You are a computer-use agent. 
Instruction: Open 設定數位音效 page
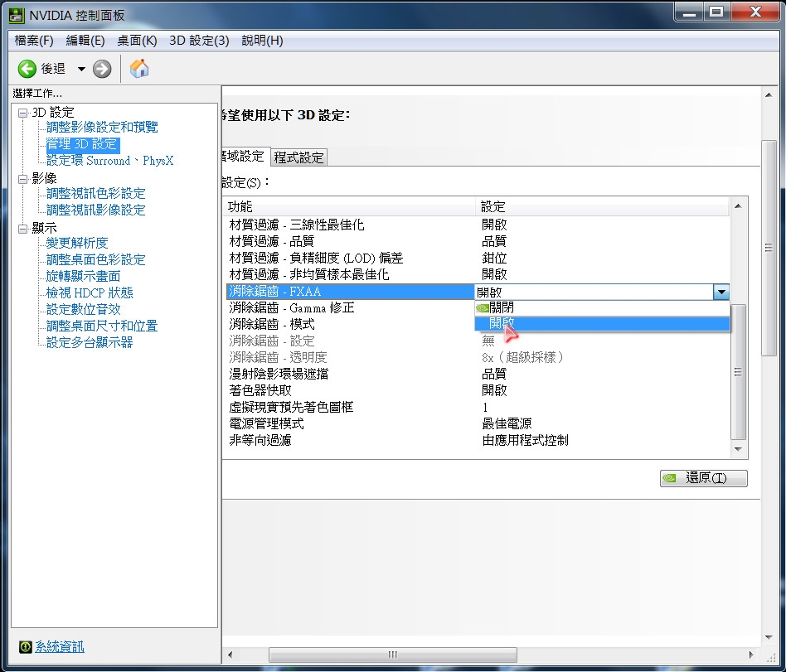tap(83, 309)
